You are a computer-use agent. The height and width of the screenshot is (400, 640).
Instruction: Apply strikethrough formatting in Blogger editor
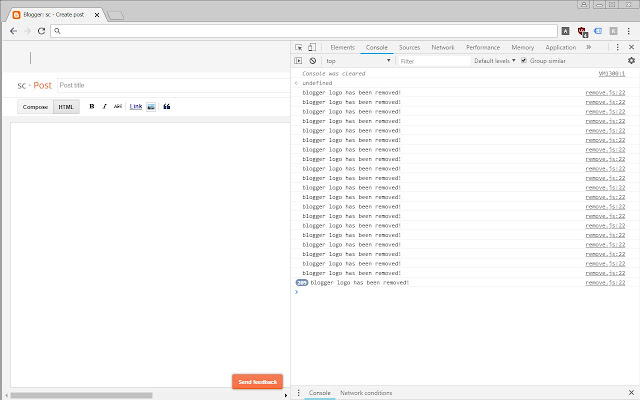[x=118, y=107]
